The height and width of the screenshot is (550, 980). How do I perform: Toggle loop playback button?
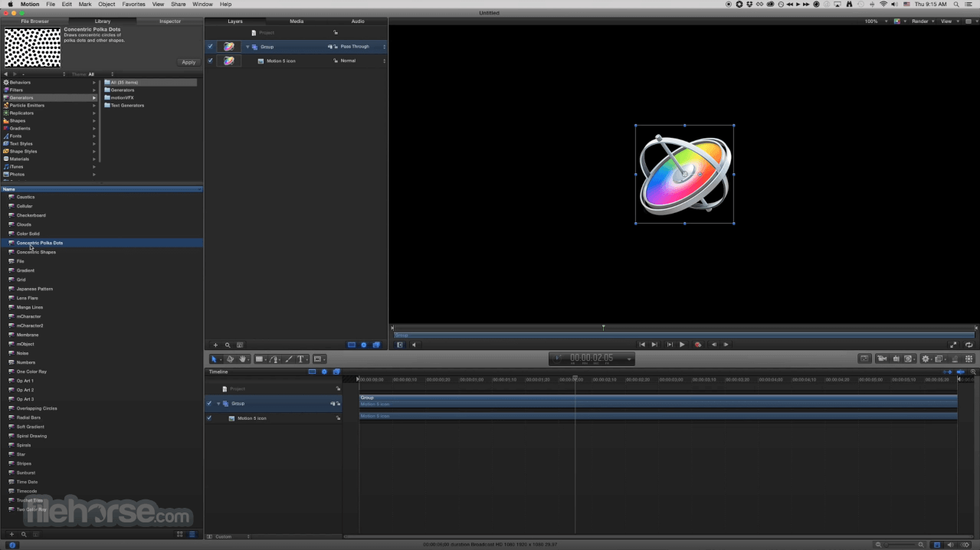click(x=969, y=345)
